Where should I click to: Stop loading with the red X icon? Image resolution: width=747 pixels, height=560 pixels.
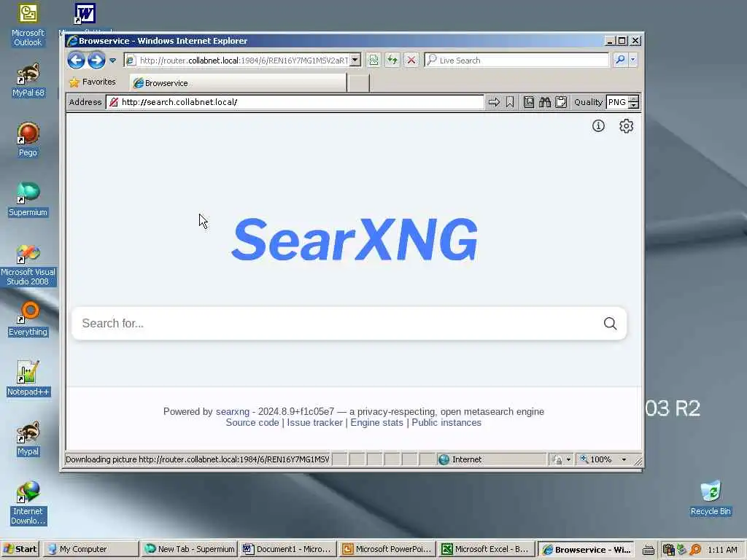click(411, 60)
